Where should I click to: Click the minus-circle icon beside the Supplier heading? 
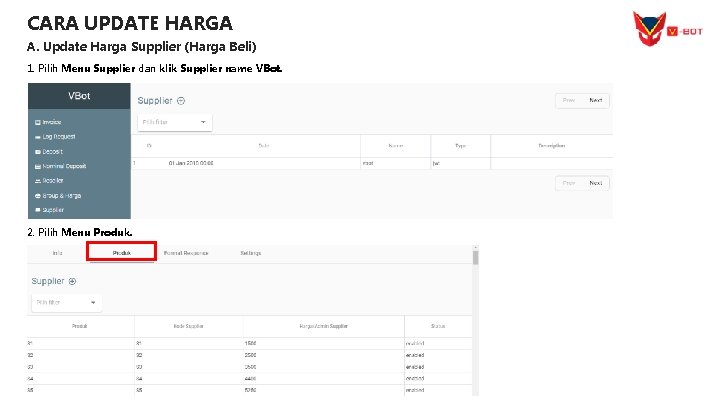[x=181, y=101]
